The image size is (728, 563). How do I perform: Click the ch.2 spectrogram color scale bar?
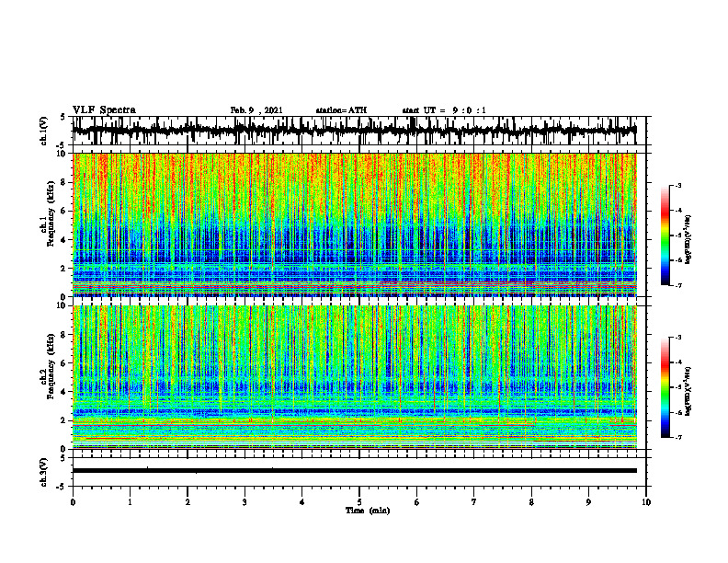click(665, 387)
